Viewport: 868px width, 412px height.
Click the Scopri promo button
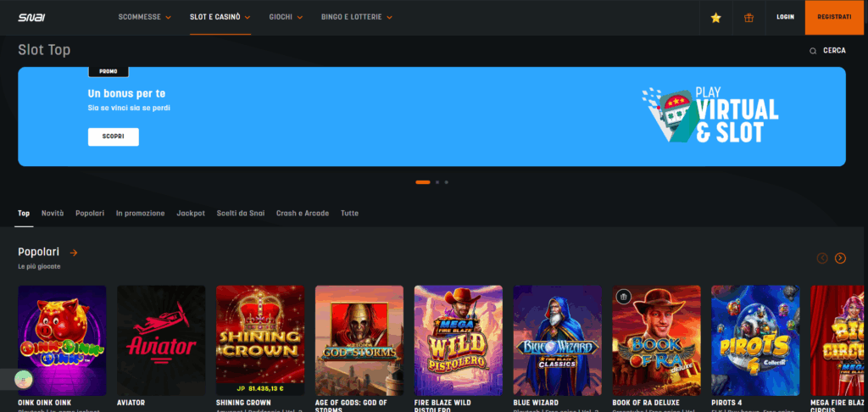[113, 136]
